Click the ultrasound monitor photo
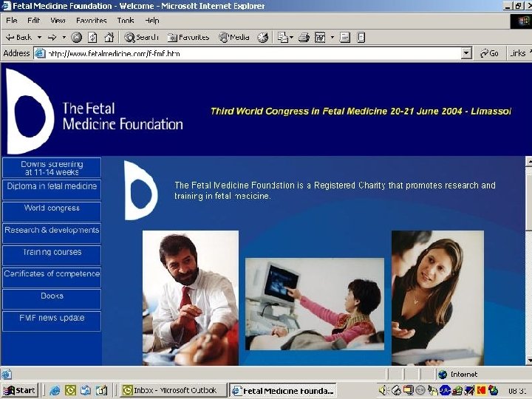This screenshot has height=399, width=532. (x=315, y=304)
